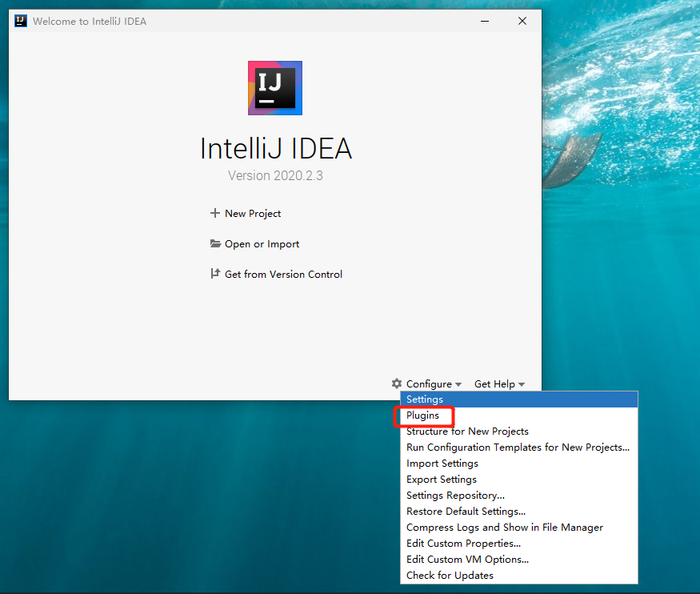Click the folder icon for Open or Import
Viewport: 700px width, 594px height.
pos(216,243)
